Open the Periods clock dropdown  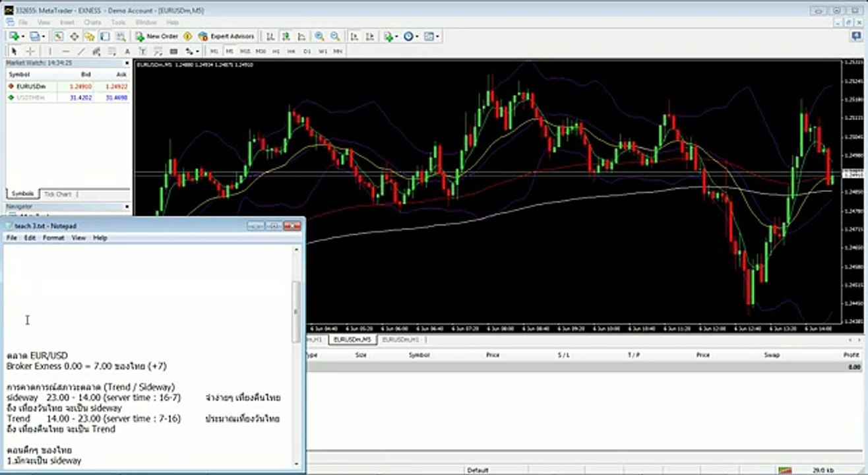tap(410, 36)
